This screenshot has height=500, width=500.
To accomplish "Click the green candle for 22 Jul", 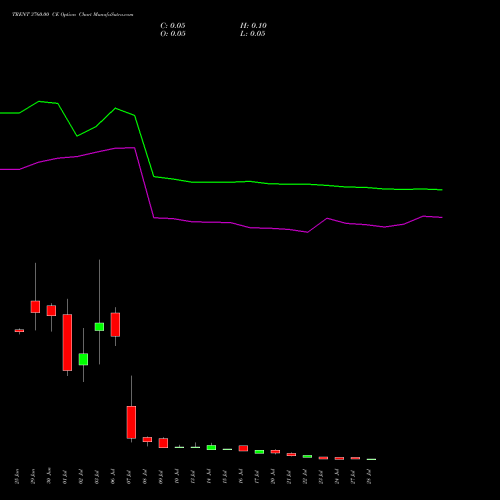I will [307, 456].
